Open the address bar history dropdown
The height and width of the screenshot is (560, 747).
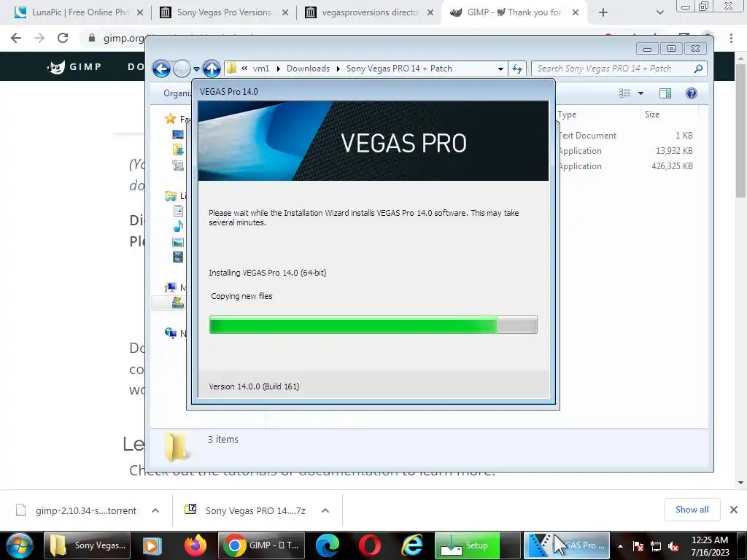500,69
